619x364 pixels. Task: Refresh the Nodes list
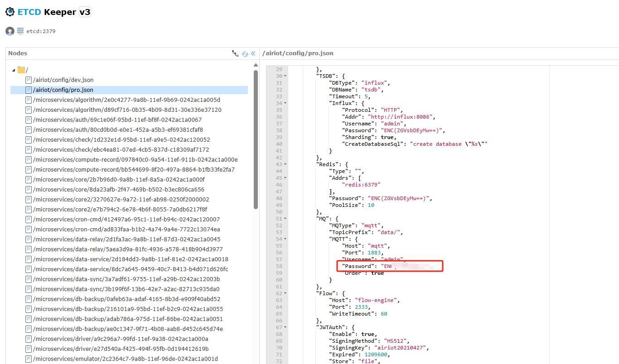tap(245, 53)
